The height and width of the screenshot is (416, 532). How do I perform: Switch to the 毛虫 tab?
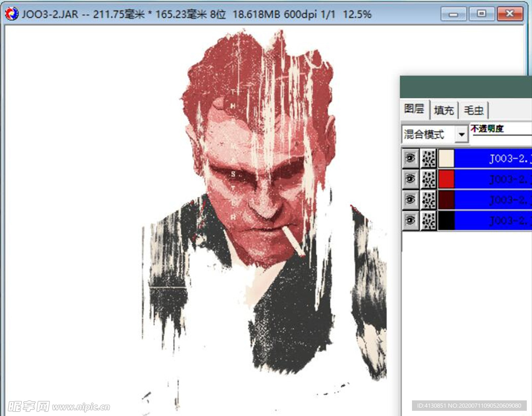click(474, 110)
